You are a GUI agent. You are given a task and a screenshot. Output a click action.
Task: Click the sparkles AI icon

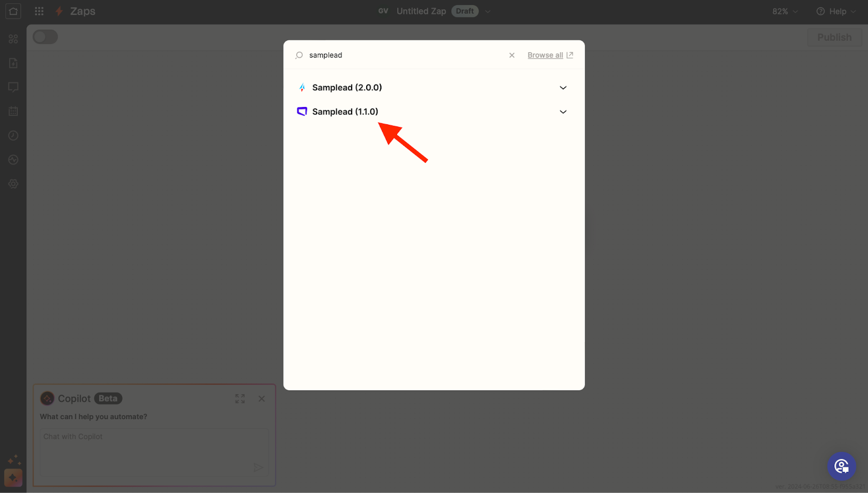tap(14, 460)
